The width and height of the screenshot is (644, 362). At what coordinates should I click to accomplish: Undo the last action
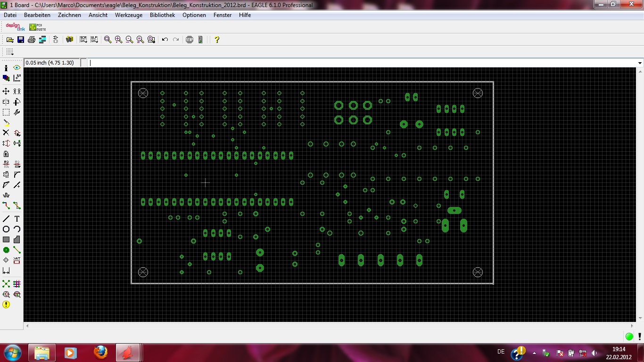pyautogui.click(x=165, y=40)
